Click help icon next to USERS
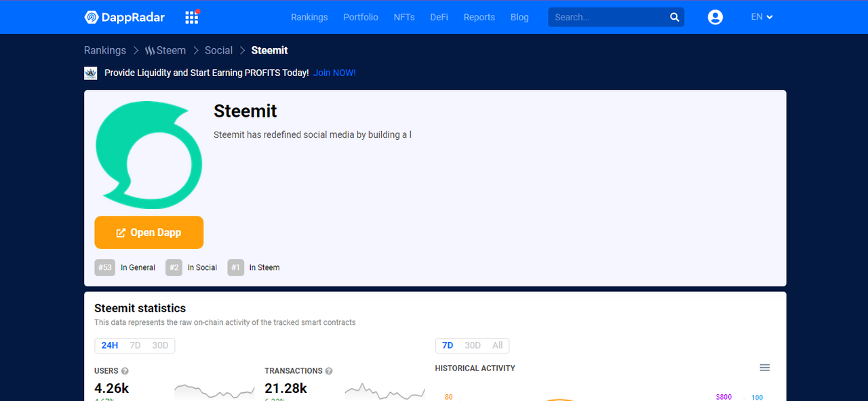 [125, 371]
